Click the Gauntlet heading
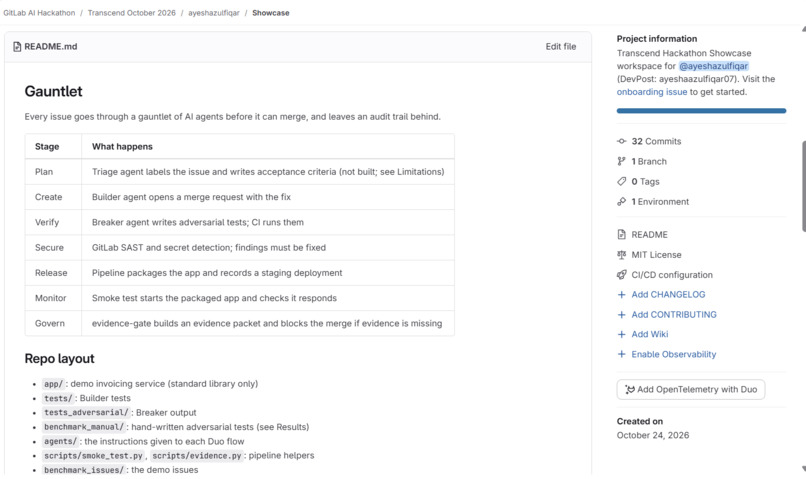The image size is (806, 479). tap(53, 91)
